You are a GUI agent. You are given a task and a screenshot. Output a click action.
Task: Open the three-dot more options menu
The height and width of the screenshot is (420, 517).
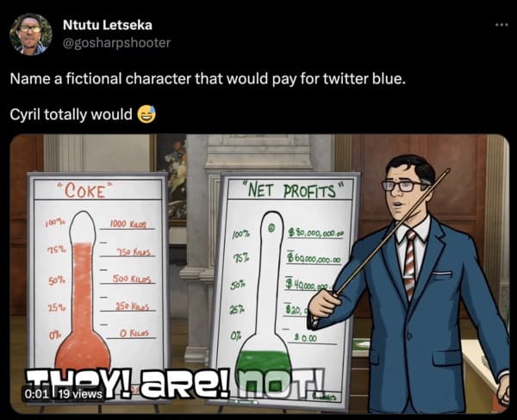pyautogui.click(x=503, y=25)
